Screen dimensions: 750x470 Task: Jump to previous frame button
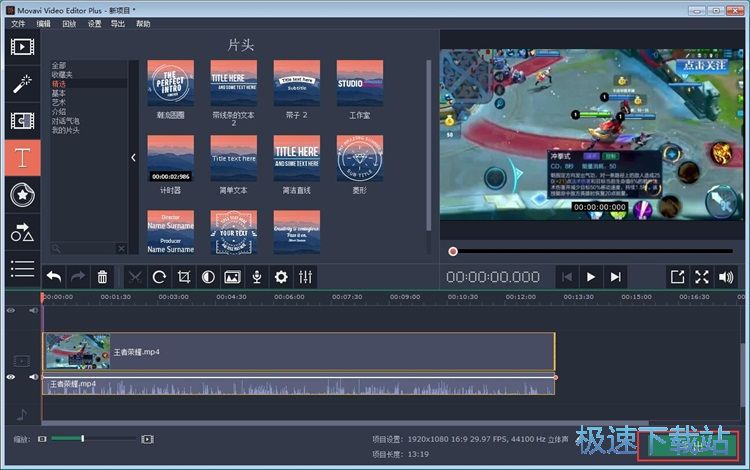click(567, 277)
